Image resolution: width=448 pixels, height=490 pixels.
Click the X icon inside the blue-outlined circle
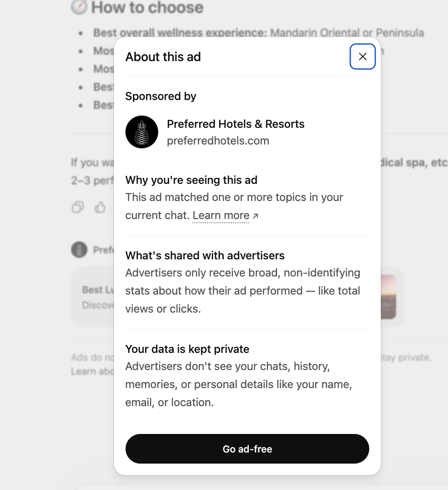point(362,57)
